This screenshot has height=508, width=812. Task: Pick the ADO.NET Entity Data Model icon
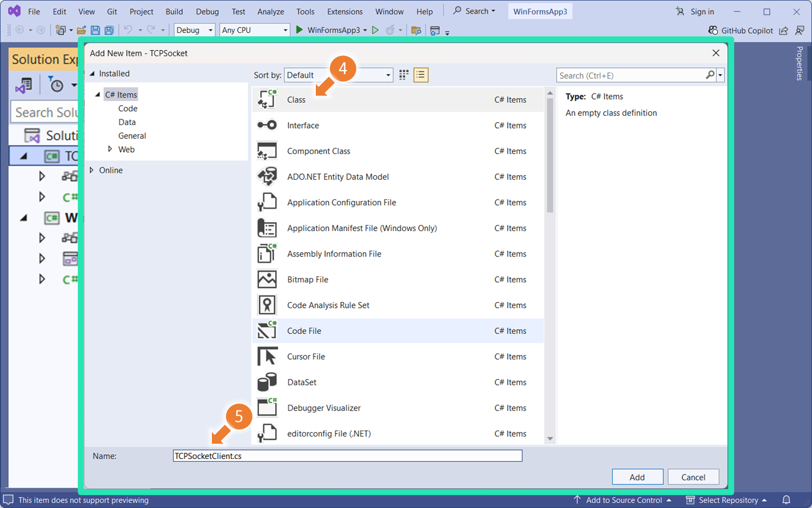(x=267, y=176)
